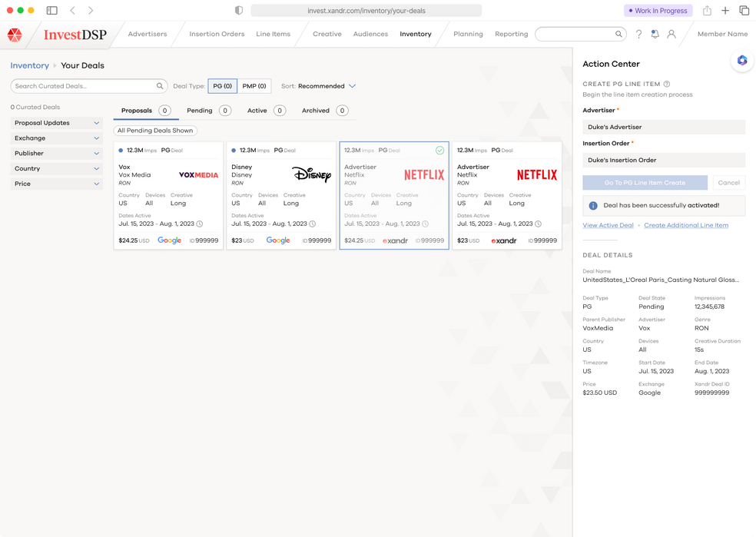This screenshot has width=756, height=537.
Task: Select the PMP (0) deal type toggle
Action: [254, 86]
